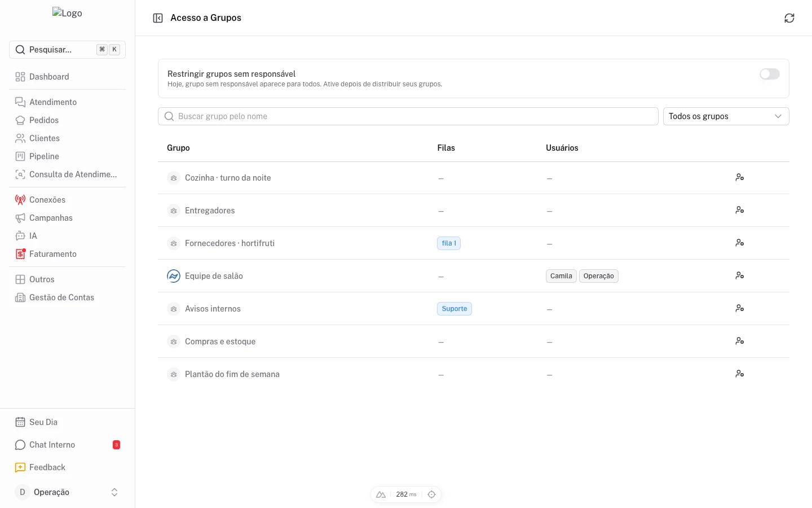The height and width of the screenshot is (508, 812).
Task: Click the Suporte queue tag
Action: coord(454,309)
